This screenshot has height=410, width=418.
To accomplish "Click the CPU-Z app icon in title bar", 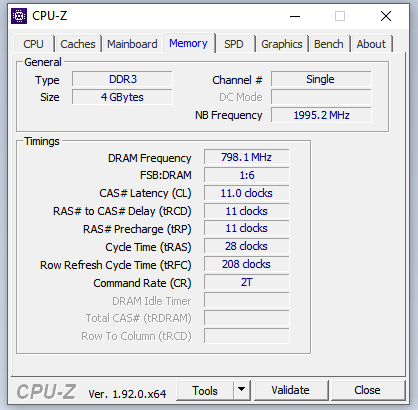I will tap(19, 16).
